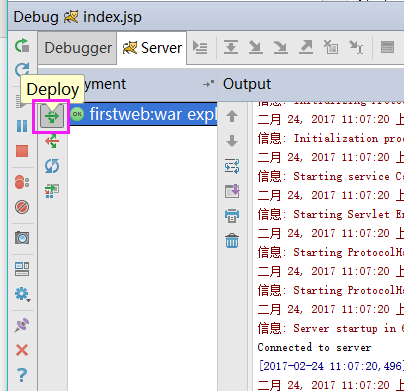Click the Refresh deployment status icon
This screenshot has width=404, height=391.
[x=52, y=166]
